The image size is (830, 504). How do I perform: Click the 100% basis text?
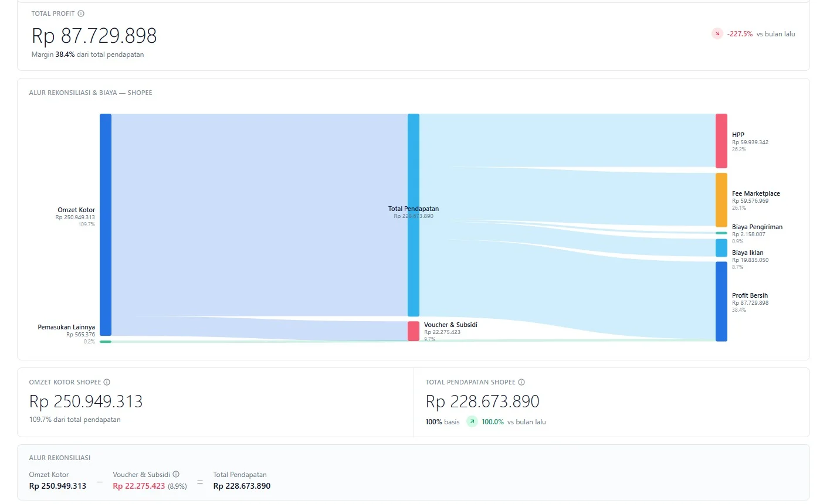click(443, 422)
